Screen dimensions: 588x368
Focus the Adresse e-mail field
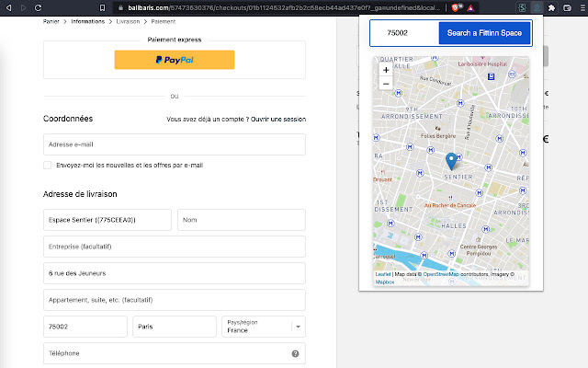[x=175, y=144]
